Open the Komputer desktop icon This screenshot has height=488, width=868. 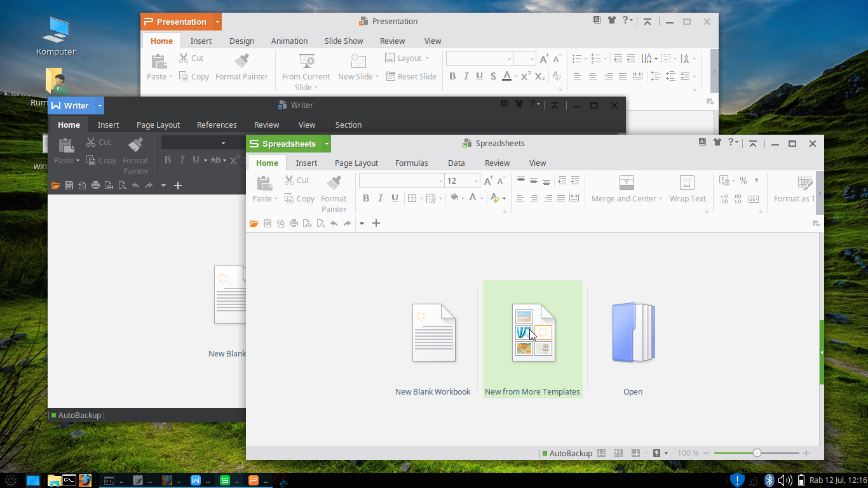(56, 36)
